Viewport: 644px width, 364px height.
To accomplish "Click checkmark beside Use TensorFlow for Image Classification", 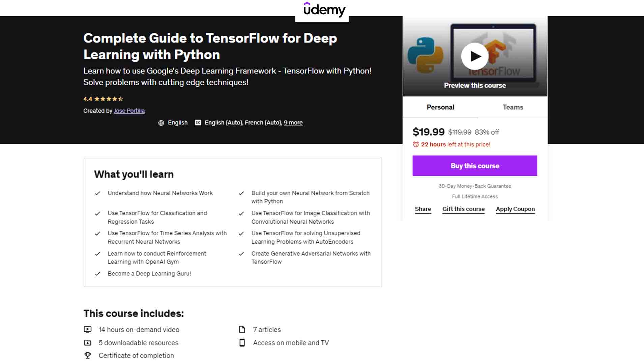I will 241,213.
